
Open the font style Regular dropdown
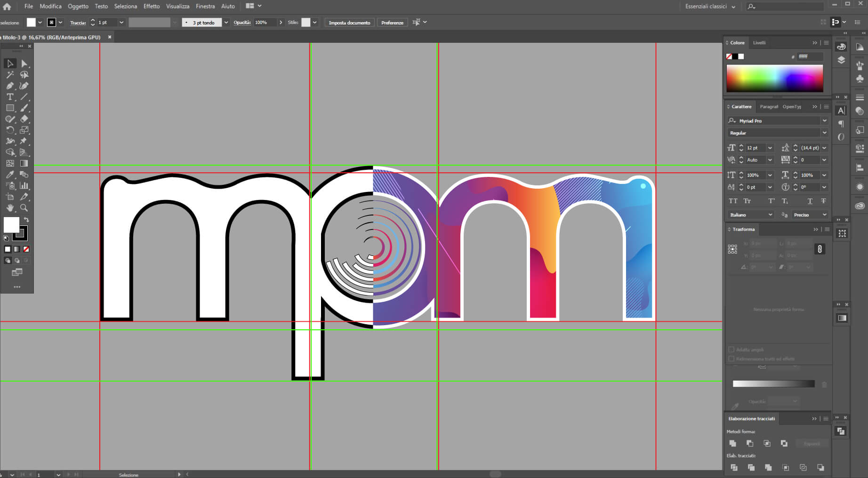pos(824,133)
